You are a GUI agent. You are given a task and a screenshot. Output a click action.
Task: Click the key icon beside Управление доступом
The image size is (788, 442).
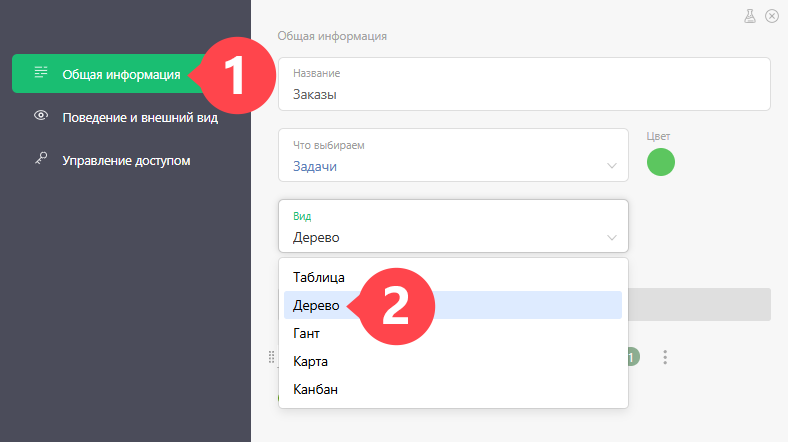coord(41,158)
